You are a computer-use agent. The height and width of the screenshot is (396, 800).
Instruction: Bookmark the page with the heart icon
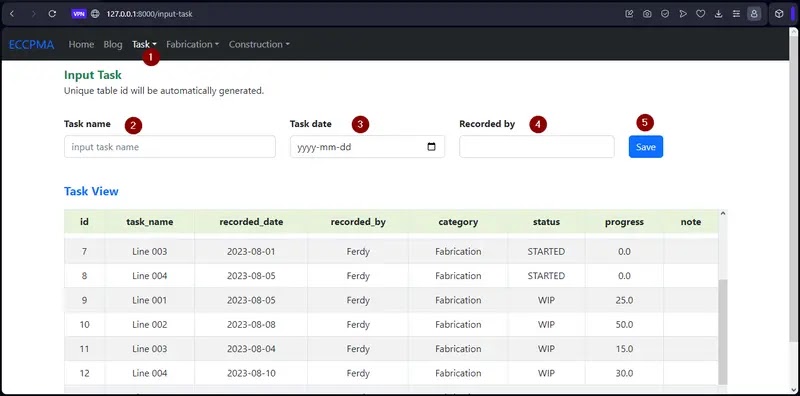click(701, 14)
